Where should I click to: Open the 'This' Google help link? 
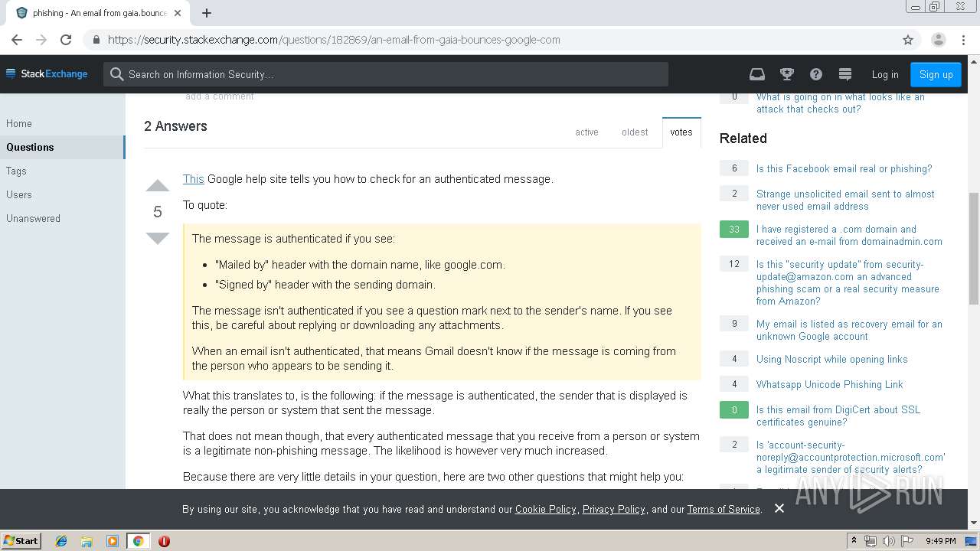[x=193, y=179]
